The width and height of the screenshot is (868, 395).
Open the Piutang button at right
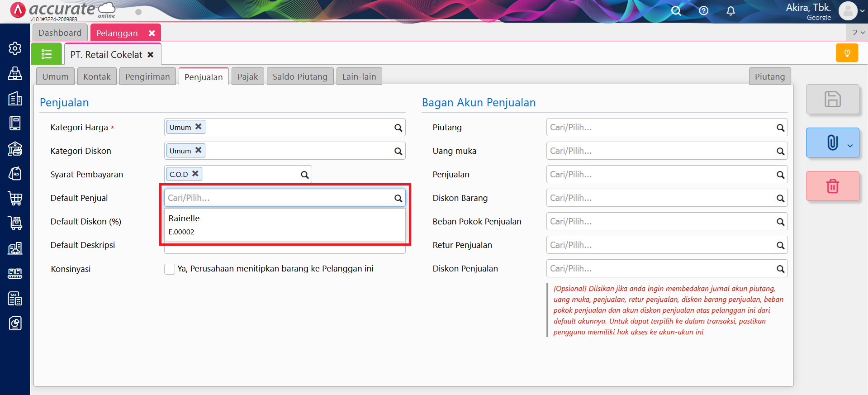(x=769, y=76)
